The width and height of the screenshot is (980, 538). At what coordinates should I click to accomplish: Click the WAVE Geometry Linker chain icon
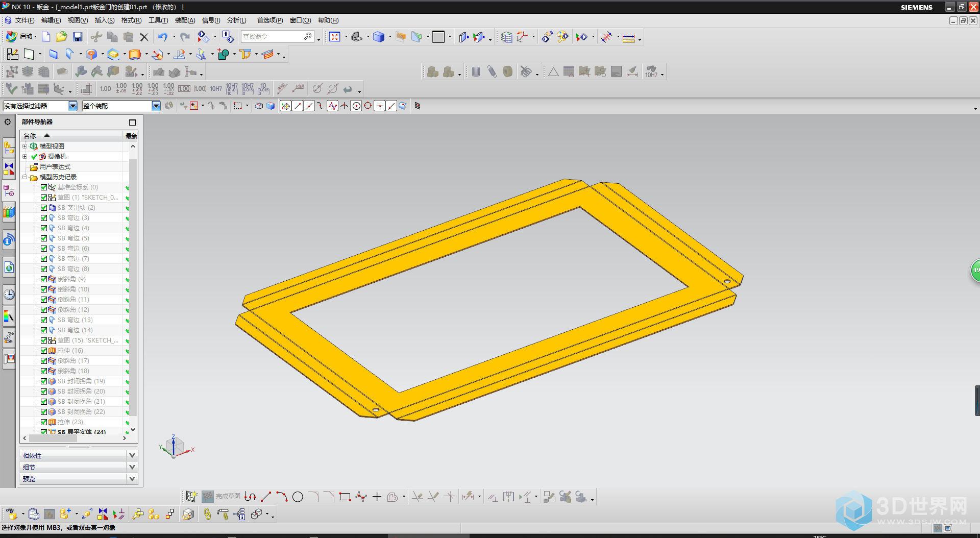(207, 514)
